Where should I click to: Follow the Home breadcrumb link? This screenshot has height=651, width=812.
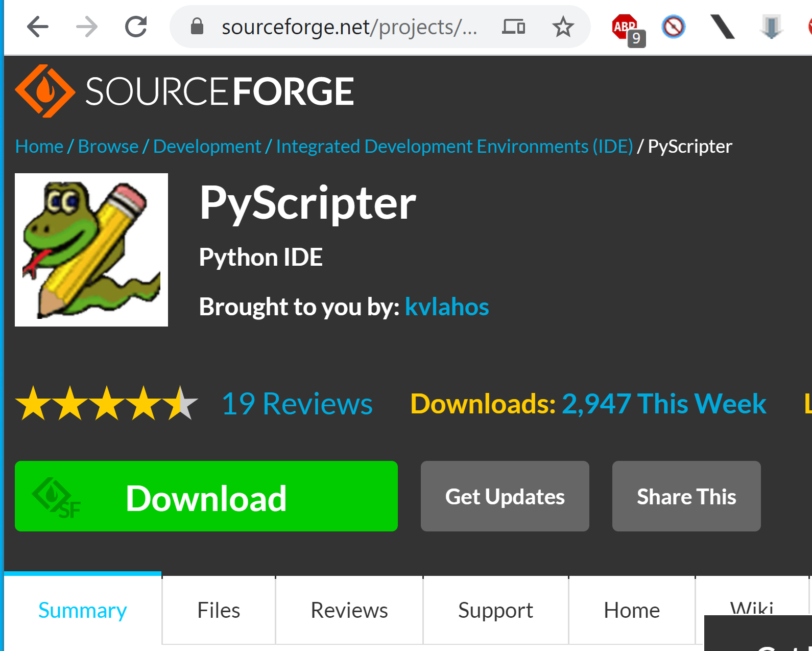(x=39, y=147)
